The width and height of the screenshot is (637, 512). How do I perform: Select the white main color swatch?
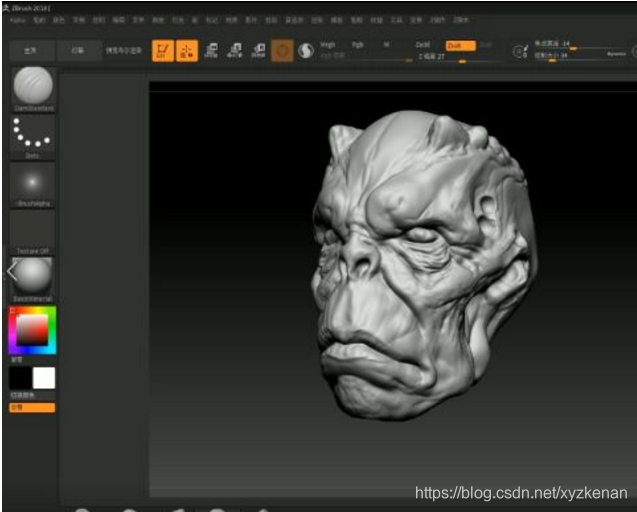click(44, 378)
